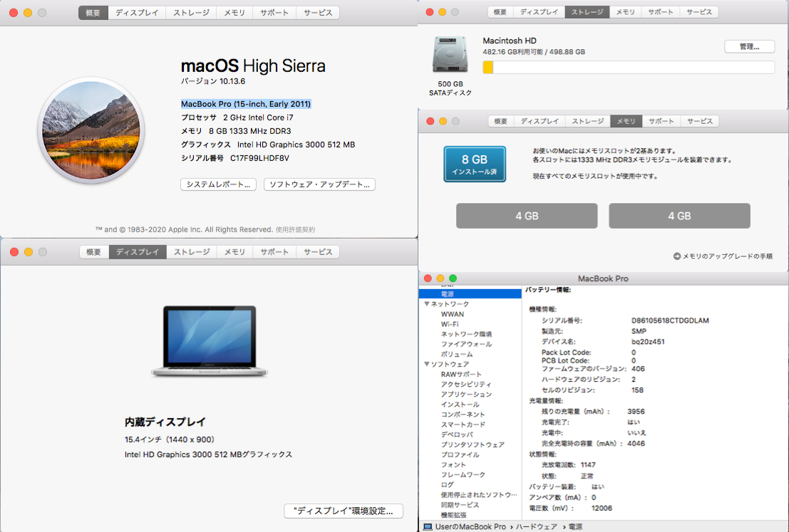Collapse the ネットワーク disclosure triangle
The width and height of the screenshot is (789, 532).
pos(427,303)
